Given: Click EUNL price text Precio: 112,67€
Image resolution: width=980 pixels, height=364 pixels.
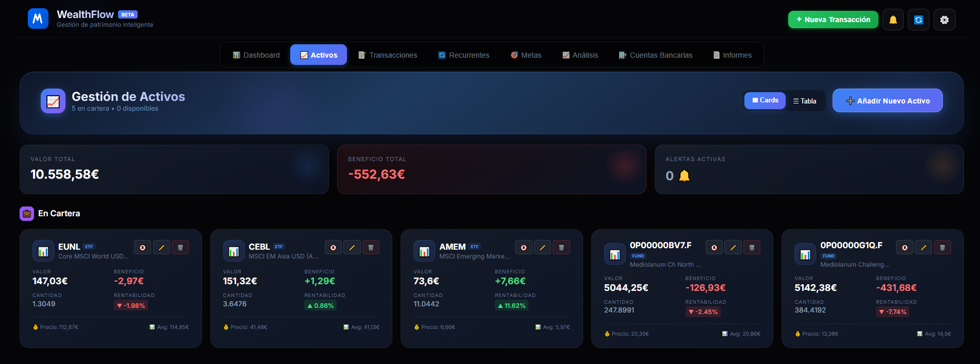Looking at the screenshot, I should click(56, 327).
